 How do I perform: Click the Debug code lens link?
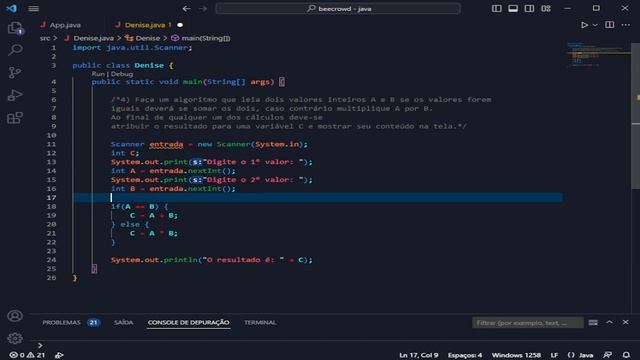pos(122,74)
